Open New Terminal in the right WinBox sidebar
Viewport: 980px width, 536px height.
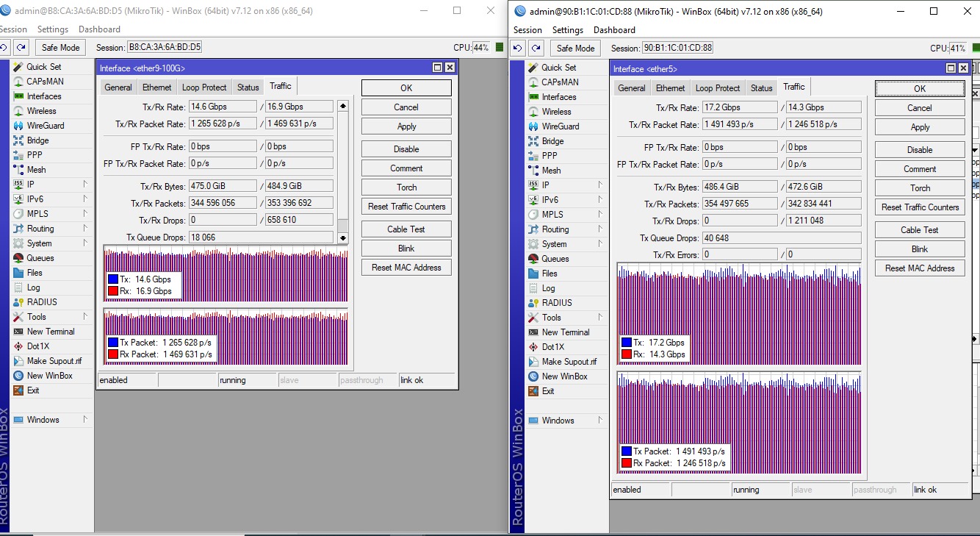(x=564, y=332)
